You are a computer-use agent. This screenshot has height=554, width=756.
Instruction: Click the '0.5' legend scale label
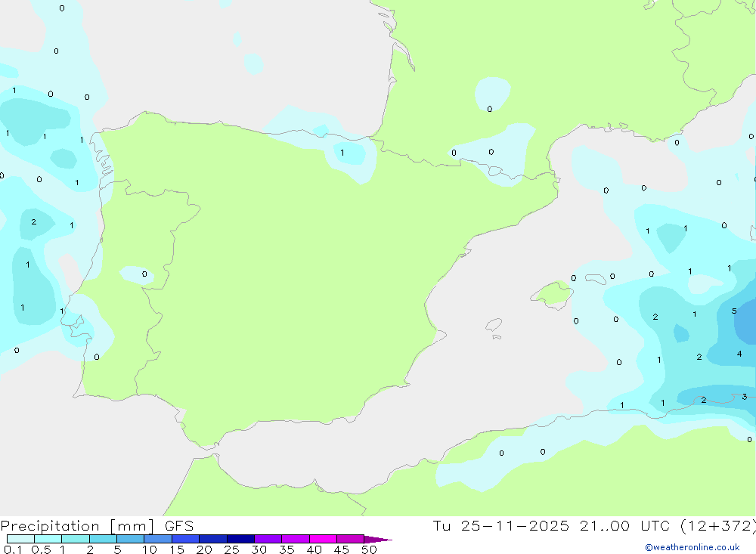41,549
